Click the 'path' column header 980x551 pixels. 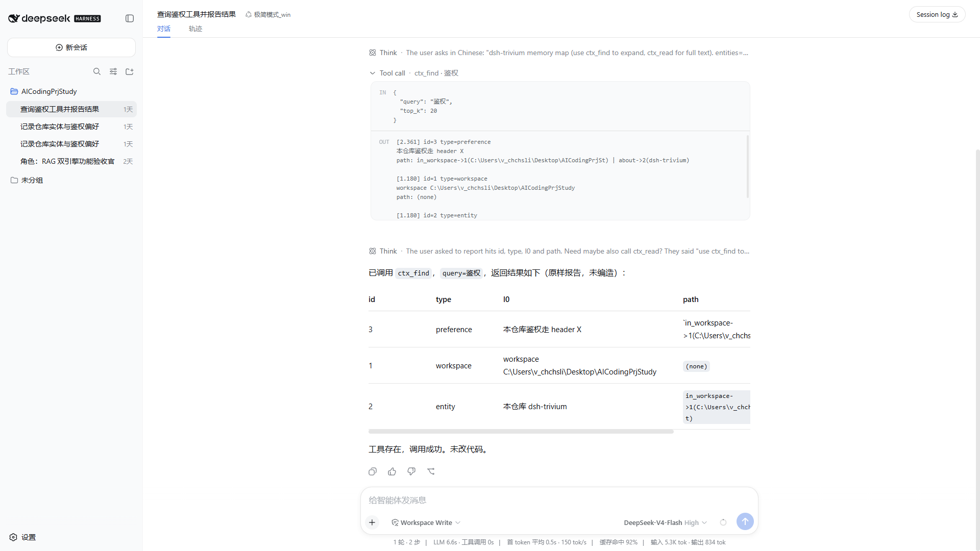coord(691,299)
